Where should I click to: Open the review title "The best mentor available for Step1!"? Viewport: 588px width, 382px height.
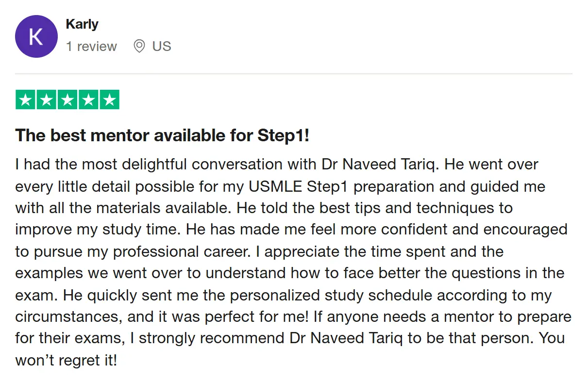[162, 135]
